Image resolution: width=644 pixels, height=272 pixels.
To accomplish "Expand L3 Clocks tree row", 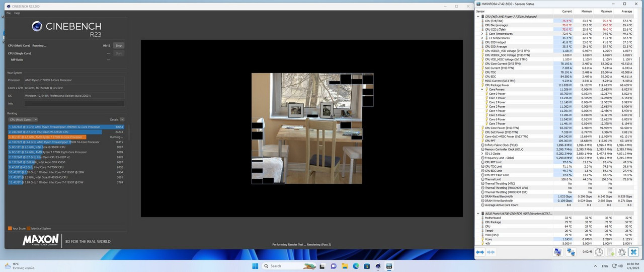I will click(x=482, y=153).
